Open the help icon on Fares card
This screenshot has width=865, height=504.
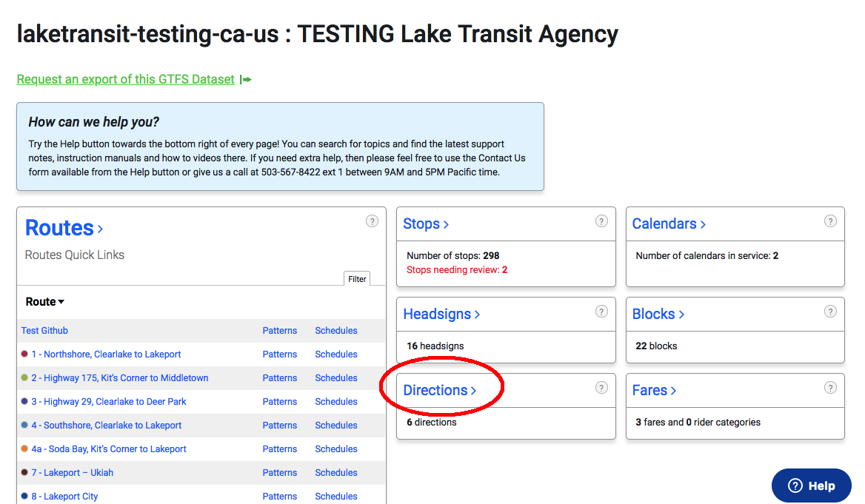click(830, 388)
